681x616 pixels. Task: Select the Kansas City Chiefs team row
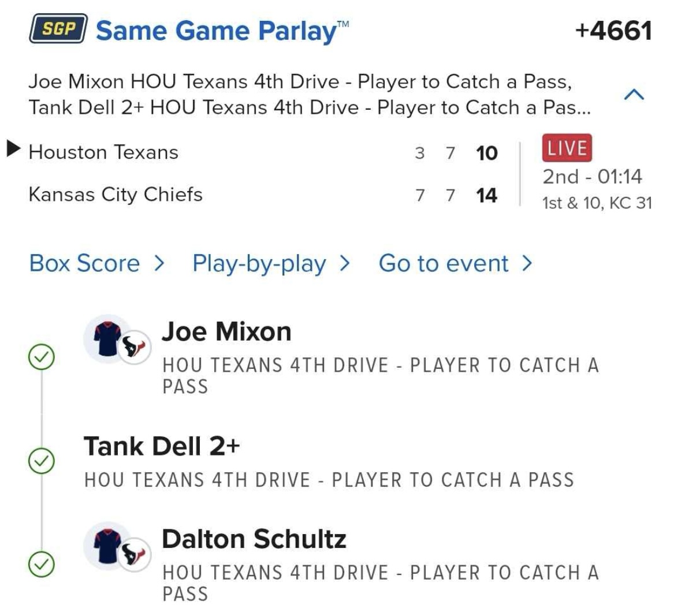pyautogui.click(x=116, y=195)
